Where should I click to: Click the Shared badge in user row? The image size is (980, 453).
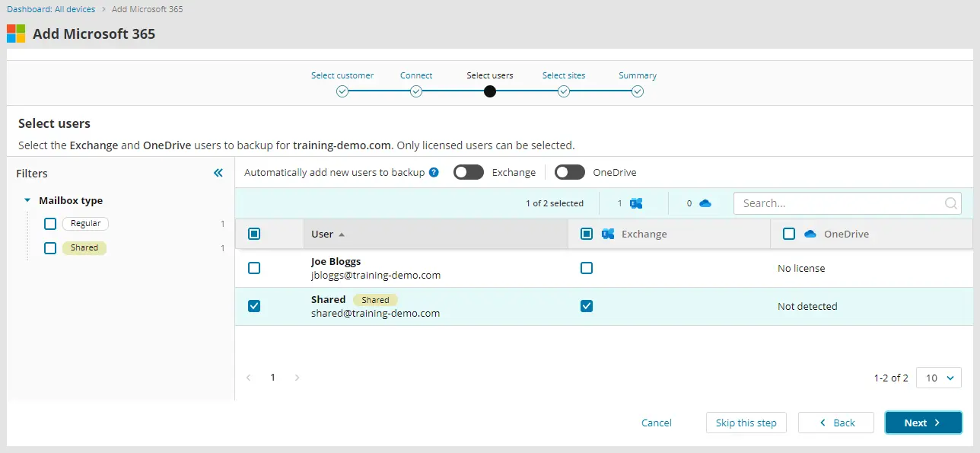375,300
